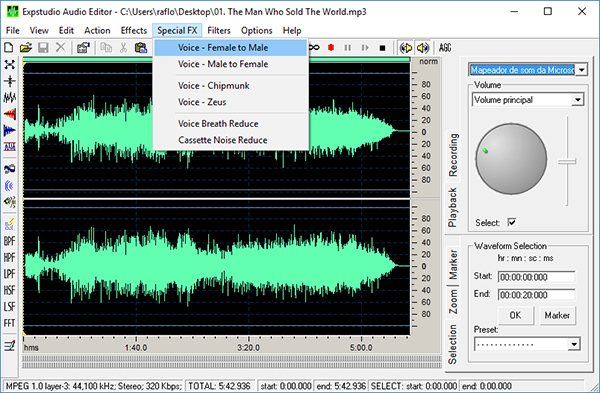600x393 pixels.
Task: Open the Help menu
Action: (x=292, y=31)
